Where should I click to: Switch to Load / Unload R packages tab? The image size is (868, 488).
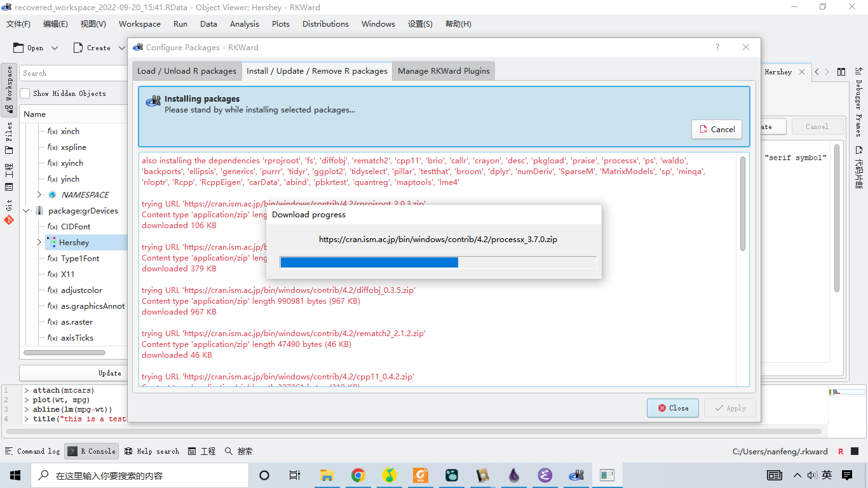(187, 71)
